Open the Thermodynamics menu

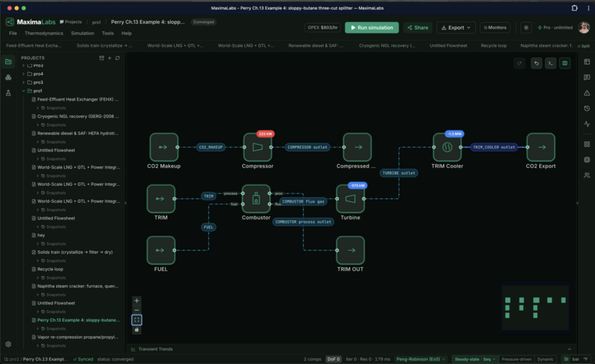(x=44, y=33)
